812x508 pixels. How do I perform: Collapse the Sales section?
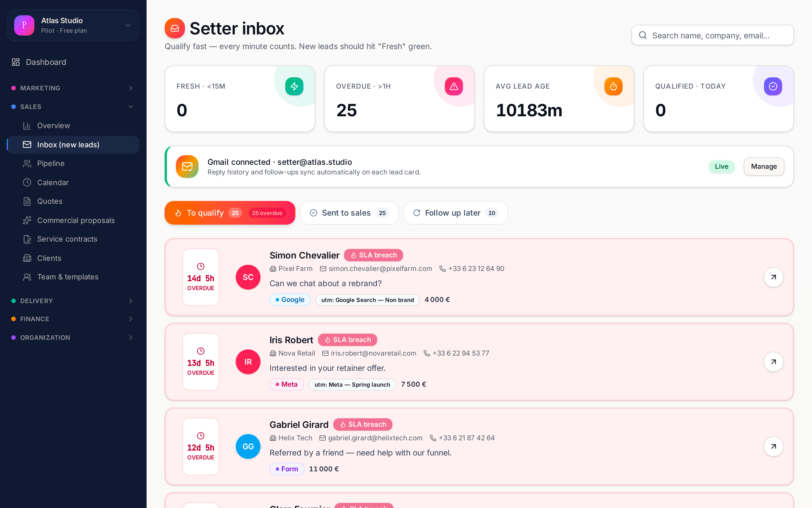click(73, 107)
